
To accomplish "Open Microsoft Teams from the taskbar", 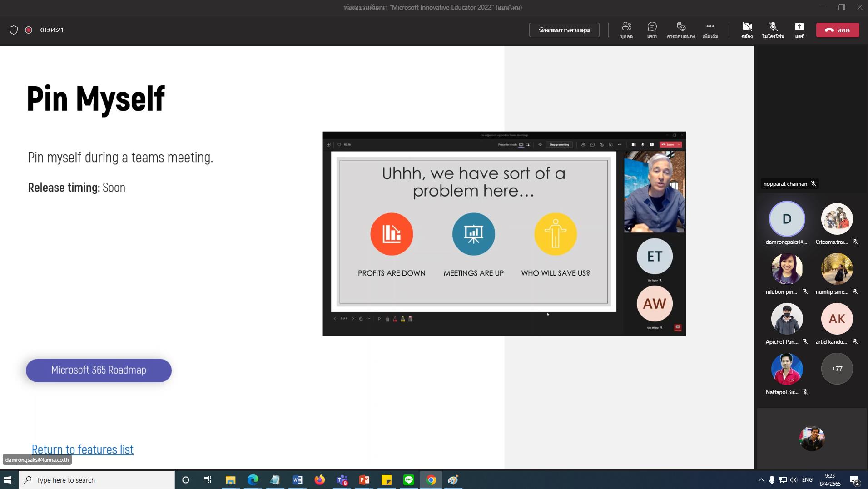I will [x=342, y=480].
